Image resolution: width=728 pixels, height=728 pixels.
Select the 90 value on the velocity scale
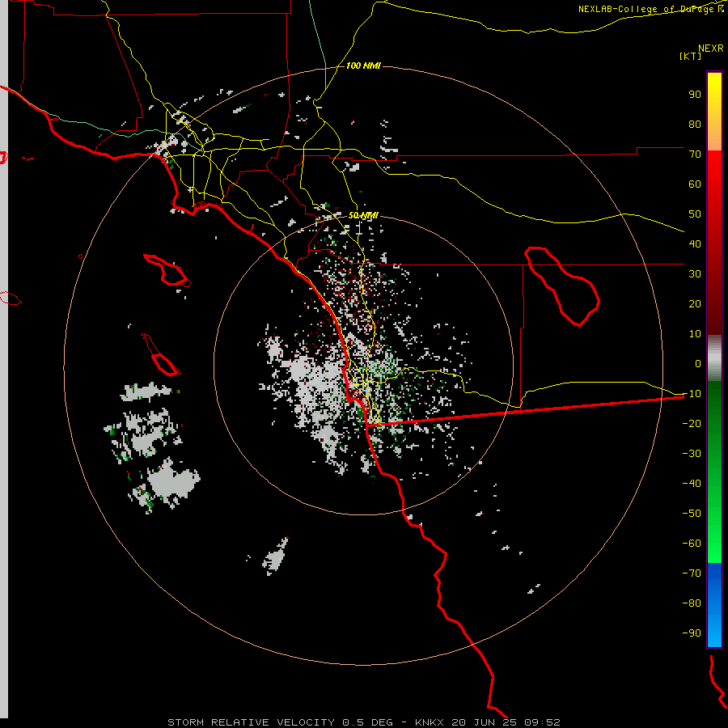[695, 95]
